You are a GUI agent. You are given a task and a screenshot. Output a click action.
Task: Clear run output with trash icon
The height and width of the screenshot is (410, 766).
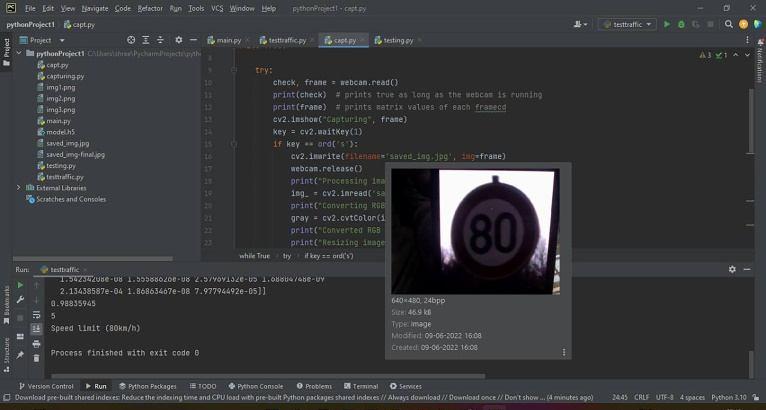pos(37,356)
